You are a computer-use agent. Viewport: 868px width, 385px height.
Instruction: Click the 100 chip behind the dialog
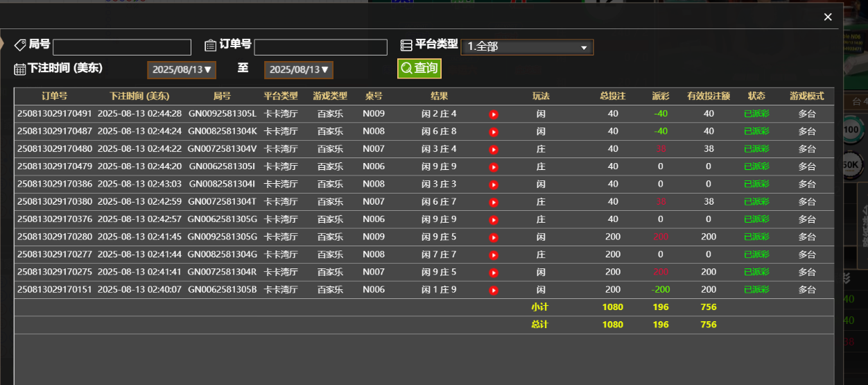coord(852,130)
